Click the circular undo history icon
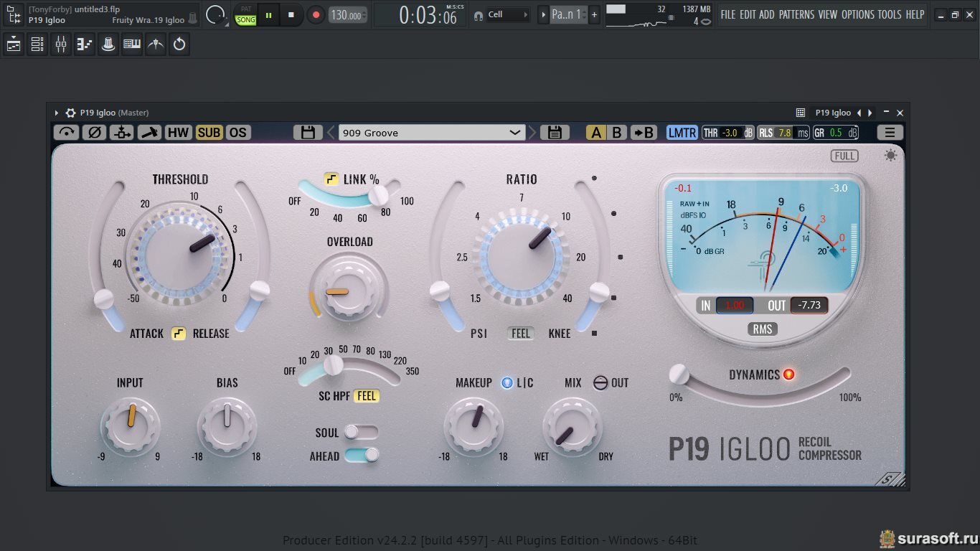 click(x=179, y=44)
